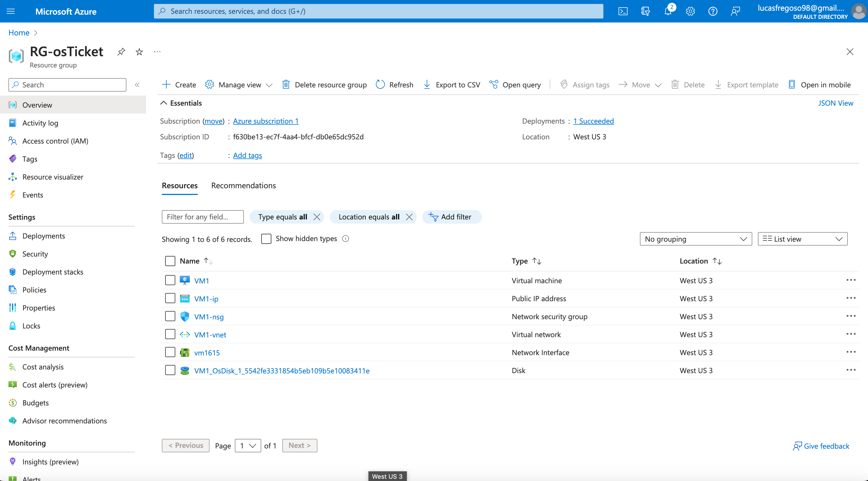Check the select-all box in the Name header

[x=170, y=260]
